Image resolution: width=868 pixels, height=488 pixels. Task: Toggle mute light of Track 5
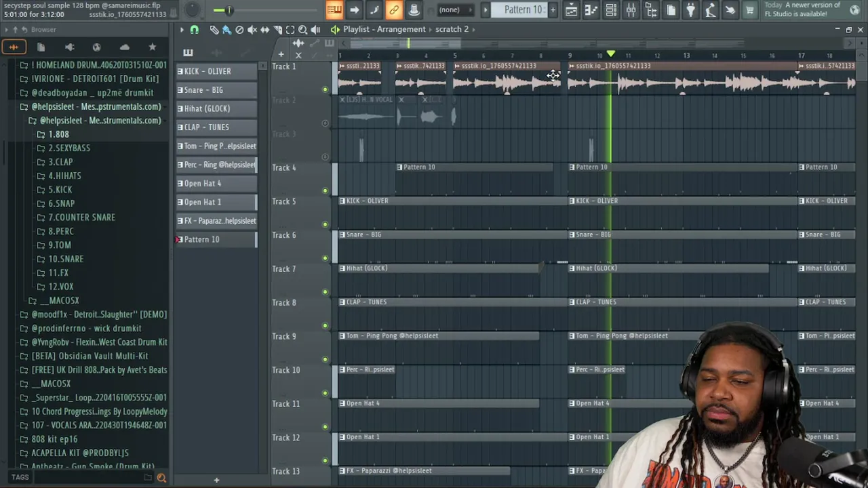click(325, 224)
